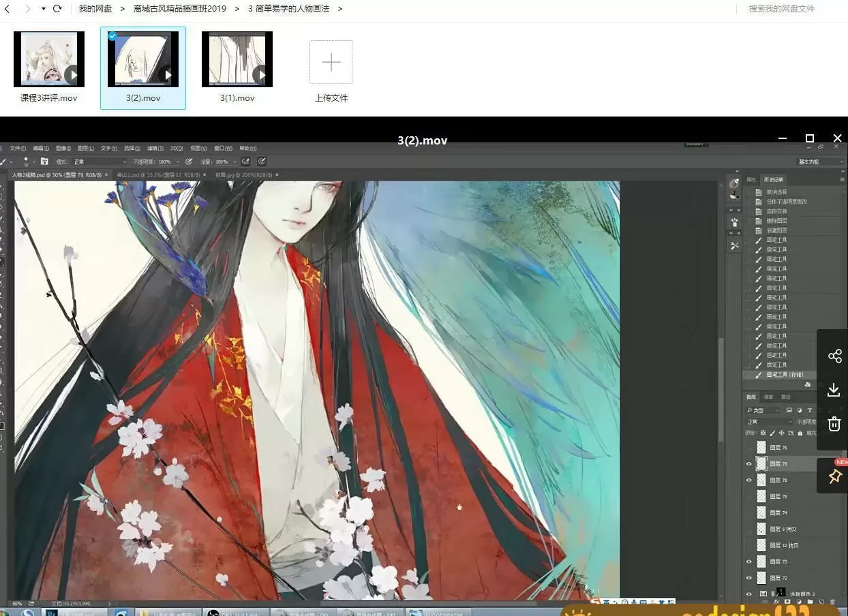This screenshot has height=616, width=848.
Task: Toggle visibility of layer 图层 72
Action: (x=748, y=578)
